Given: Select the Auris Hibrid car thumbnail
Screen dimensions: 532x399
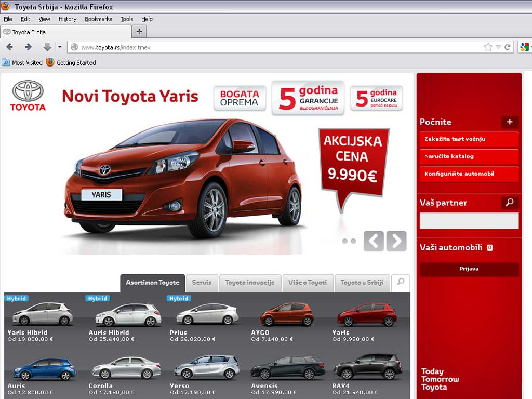Looking at the screenshot, I should [x=128, y=314].
